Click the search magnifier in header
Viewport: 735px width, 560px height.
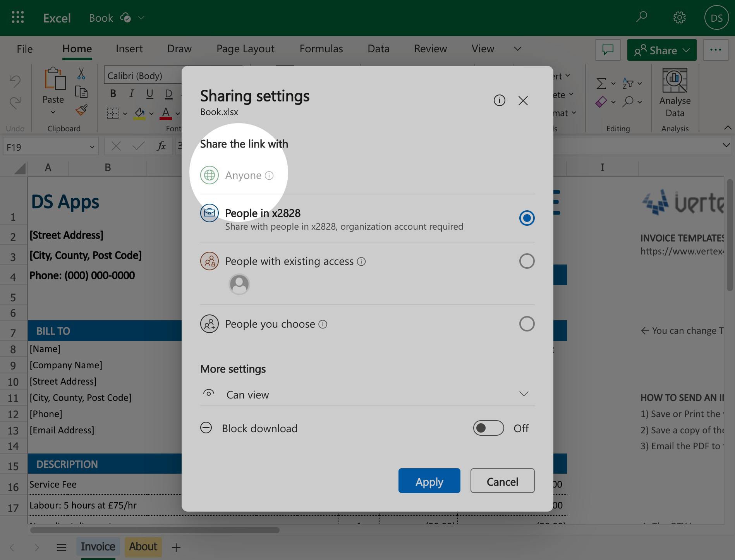pos(642,17)
